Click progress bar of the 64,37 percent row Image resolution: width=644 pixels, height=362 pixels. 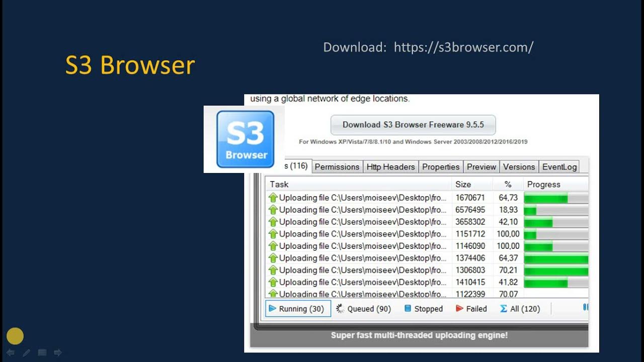coord(556,258)
